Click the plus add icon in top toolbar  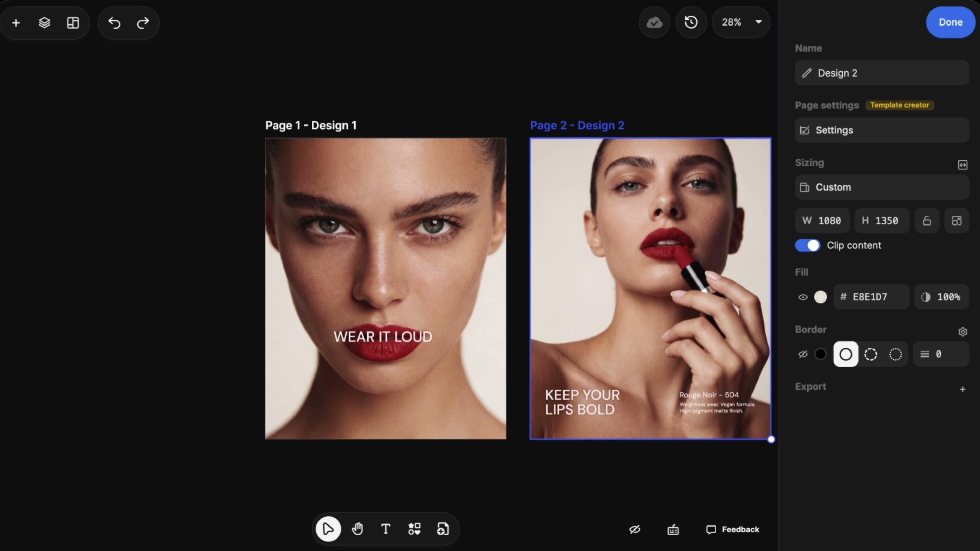[16, 23]
